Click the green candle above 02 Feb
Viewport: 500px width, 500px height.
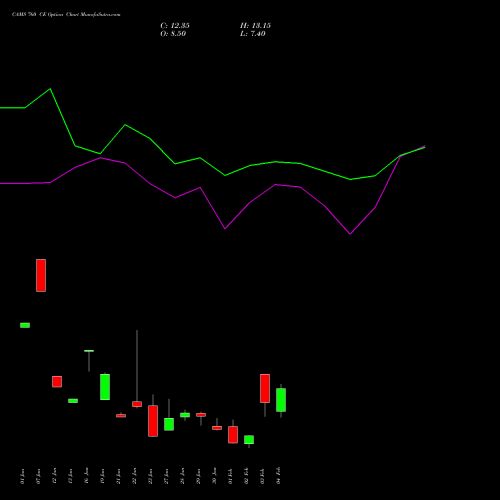249,439
